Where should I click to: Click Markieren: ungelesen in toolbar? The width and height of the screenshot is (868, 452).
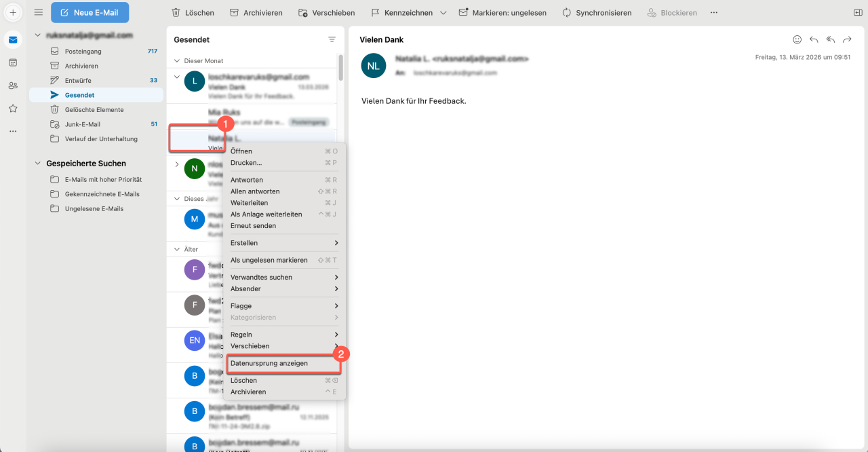pyautogui.click(x=504, y=13)
